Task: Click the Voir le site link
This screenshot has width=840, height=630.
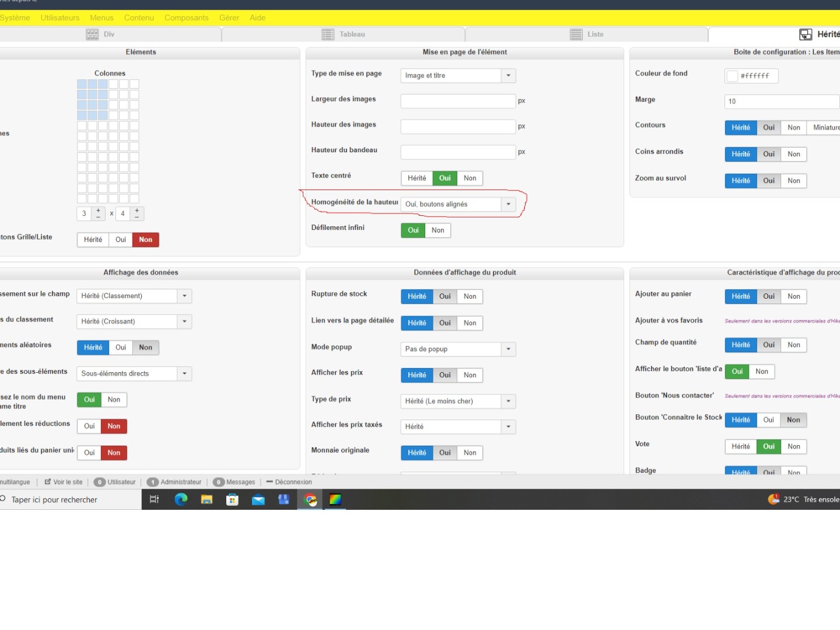Action: pos(68,482)
